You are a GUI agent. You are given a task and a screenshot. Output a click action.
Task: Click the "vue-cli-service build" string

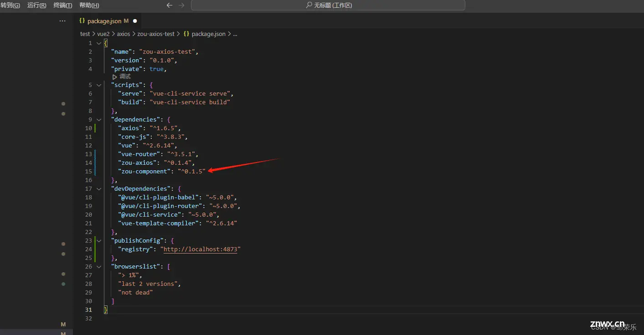pos(190,102)
